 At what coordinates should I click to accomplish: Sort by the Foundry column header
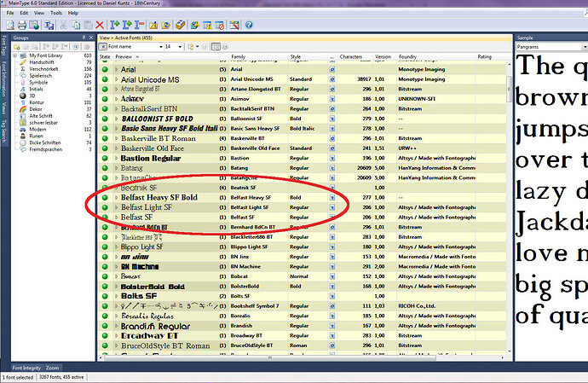click(x=407, y=56)
